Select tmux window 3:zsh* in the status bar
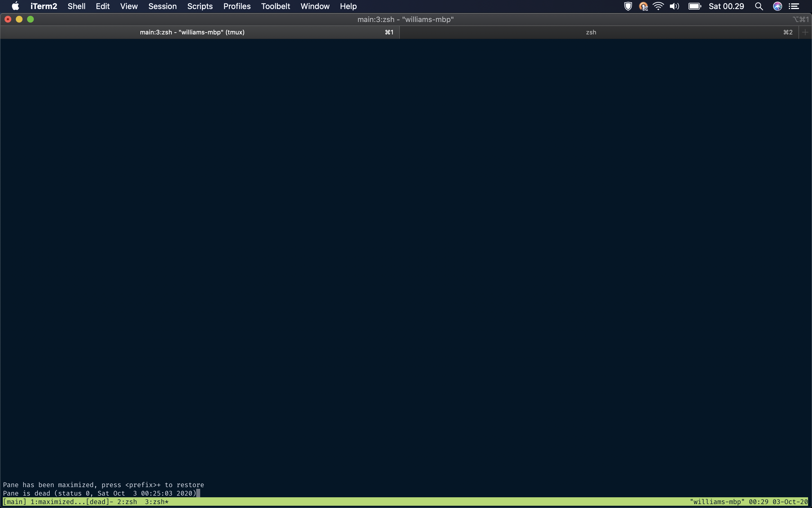This screenshot has width=812, height=508. coord(157,502)
